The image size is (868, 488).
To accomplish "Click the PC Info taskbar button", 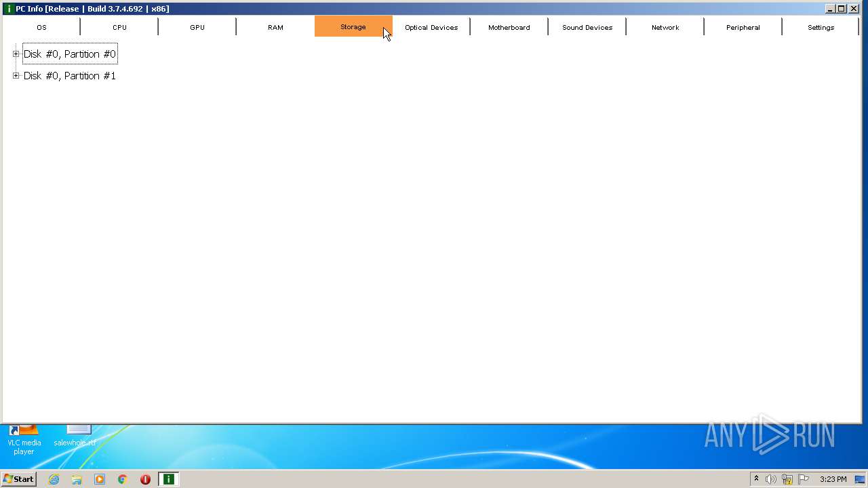I will (168, 479).
